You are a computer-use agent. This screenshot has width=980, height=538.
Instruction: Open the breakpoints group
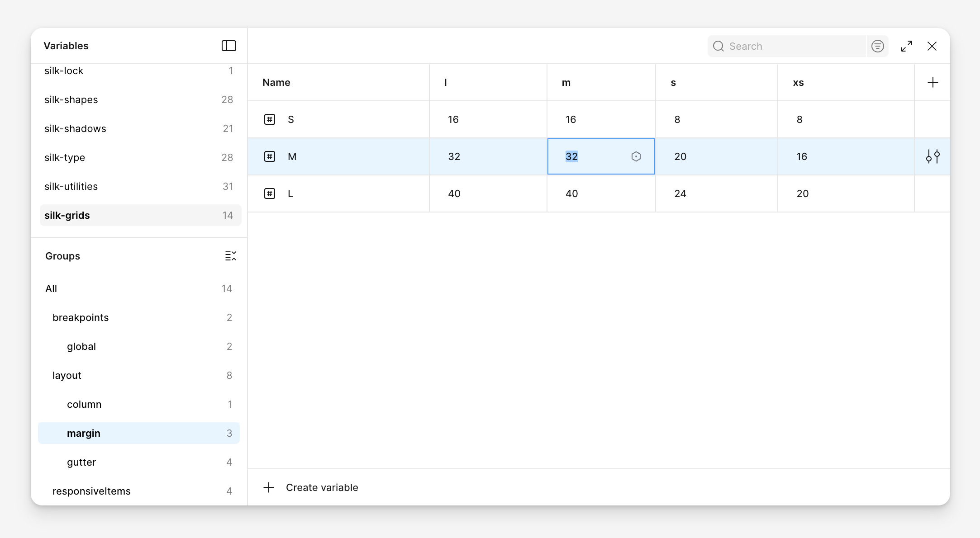click(81, 317)
